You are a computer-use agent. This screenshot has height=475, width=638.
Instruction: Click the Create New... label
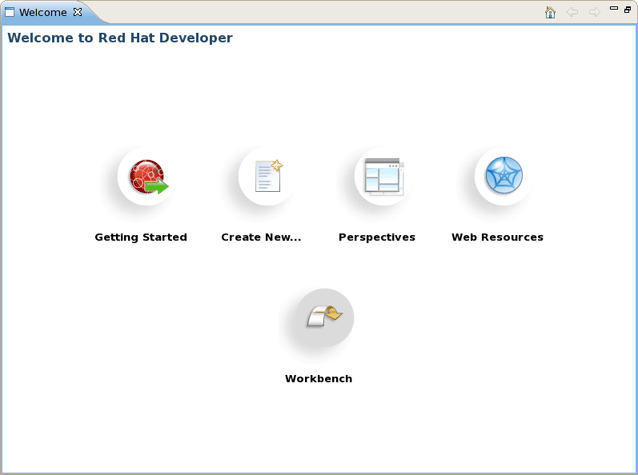261,237
